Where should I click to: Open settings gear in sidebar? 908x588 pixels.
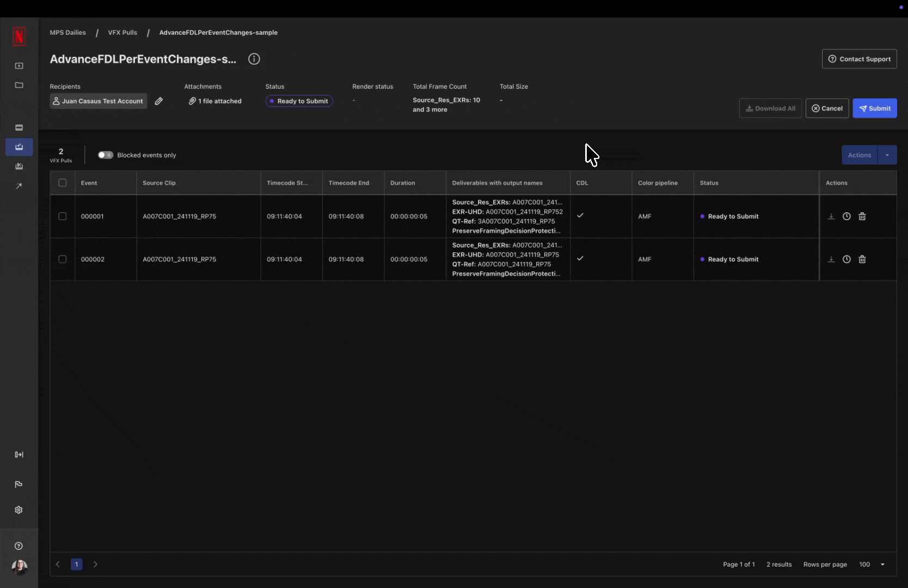click(x=19, y=510)
